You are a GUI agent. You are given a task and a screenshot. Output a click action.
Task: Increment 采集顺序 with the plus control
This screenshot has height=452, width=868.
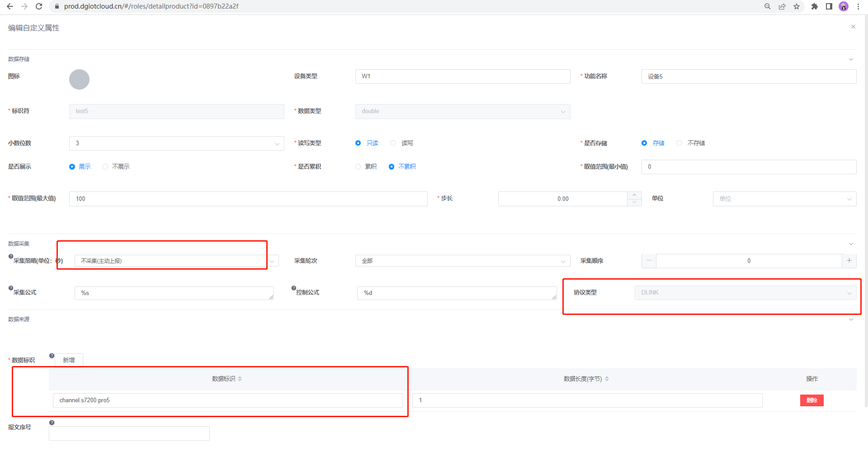(849, 261)
